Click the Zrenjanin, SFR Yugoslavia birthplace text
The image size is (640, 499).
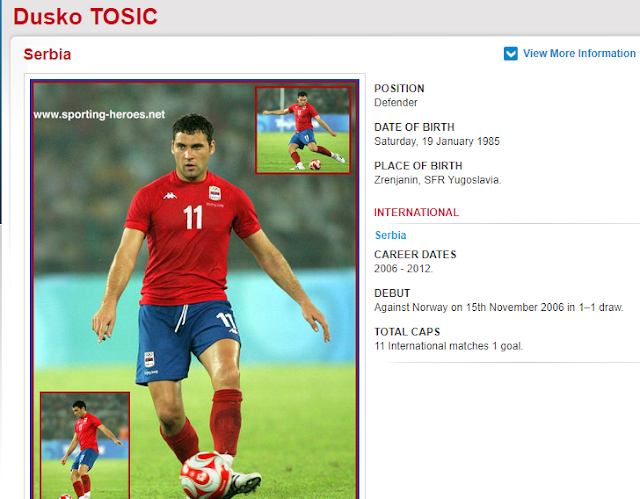tap(438, 180)
